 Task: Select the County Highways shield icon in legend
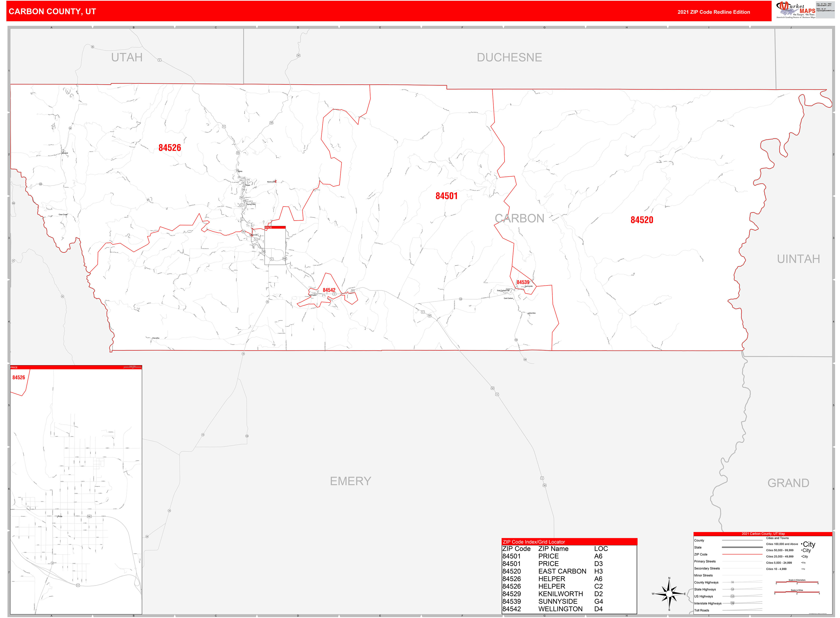(733, 582)
